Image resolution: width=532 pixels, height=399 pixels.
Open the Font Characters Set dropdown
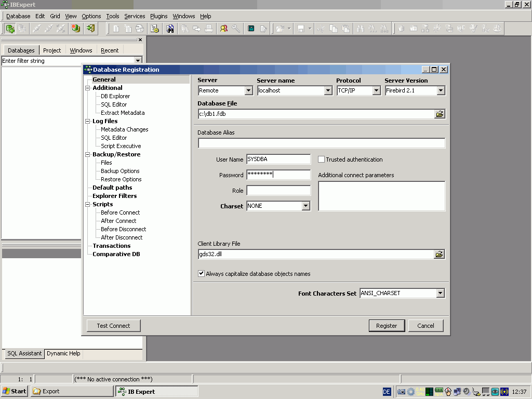(441, 293)
